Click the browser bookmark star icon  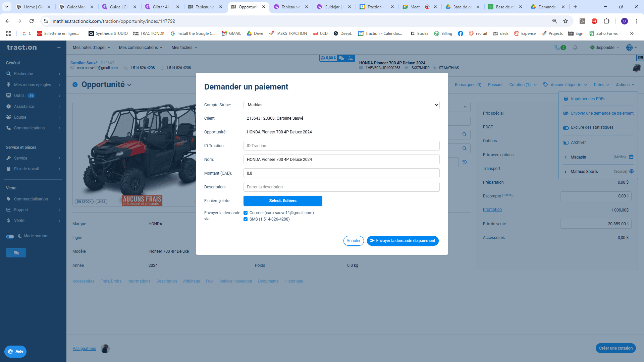(x=566, y=21)
